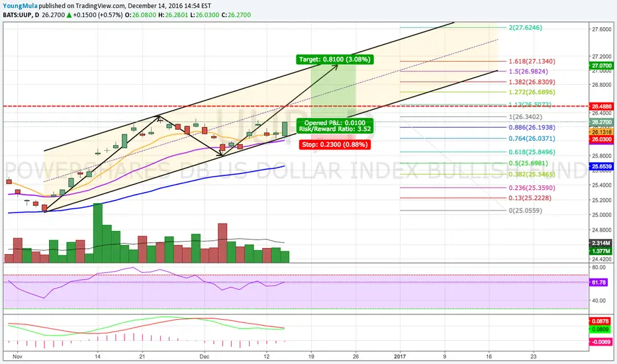Click the green 1.377M volume tag
617x364 pixels.
[600, 251]
